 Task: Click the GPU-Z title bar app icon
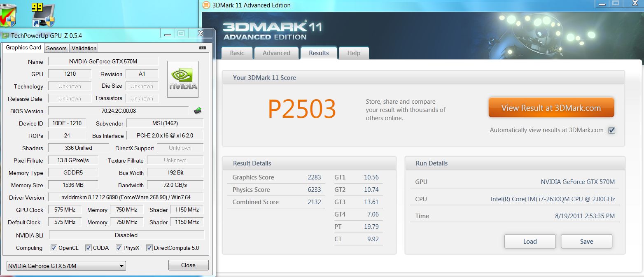coord(6,35)
